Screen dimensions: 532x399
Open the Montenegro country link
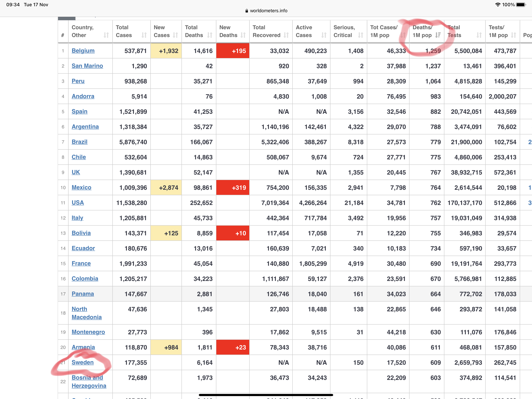(88, 332)
